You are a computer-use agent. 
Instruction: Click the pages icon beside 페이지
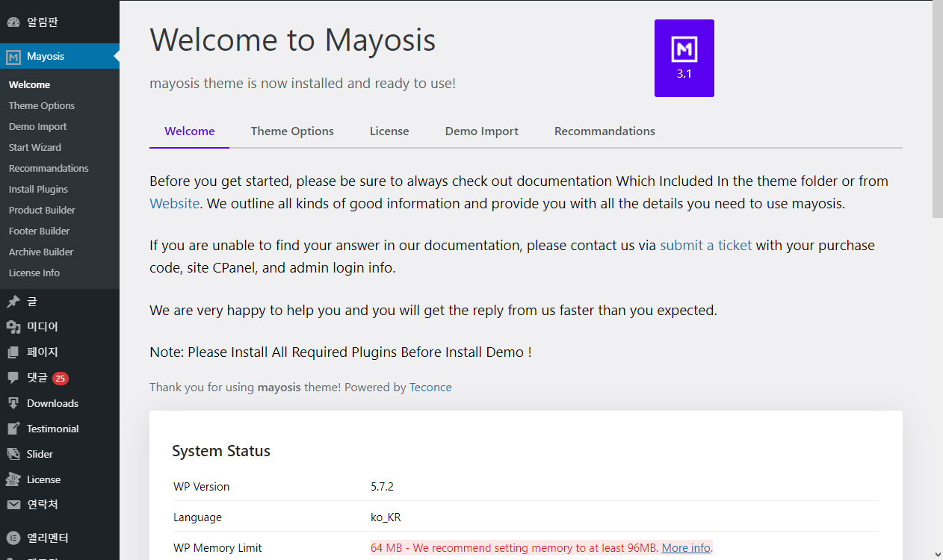[13, 352]
